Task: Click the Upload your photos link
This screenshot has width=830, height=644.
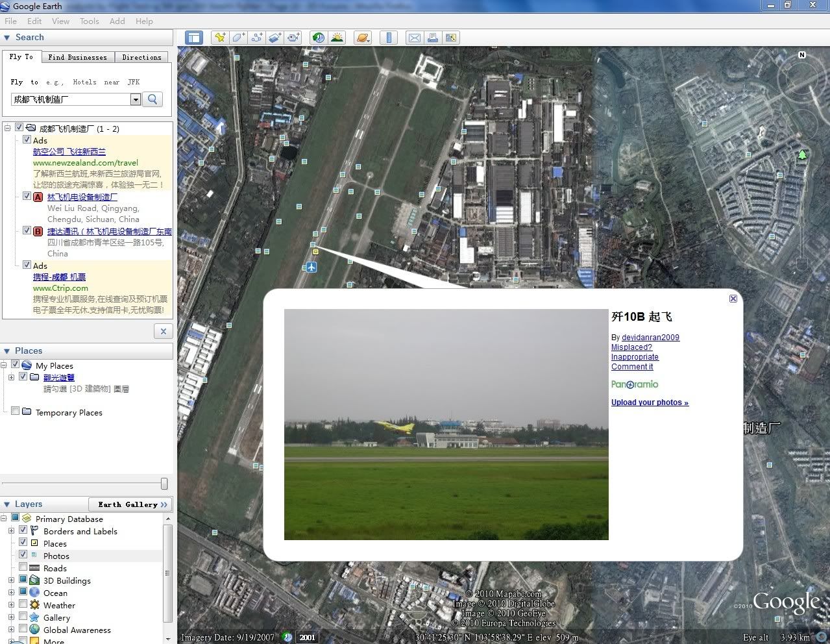Action: pyautogui.click(x=650, y=402)
